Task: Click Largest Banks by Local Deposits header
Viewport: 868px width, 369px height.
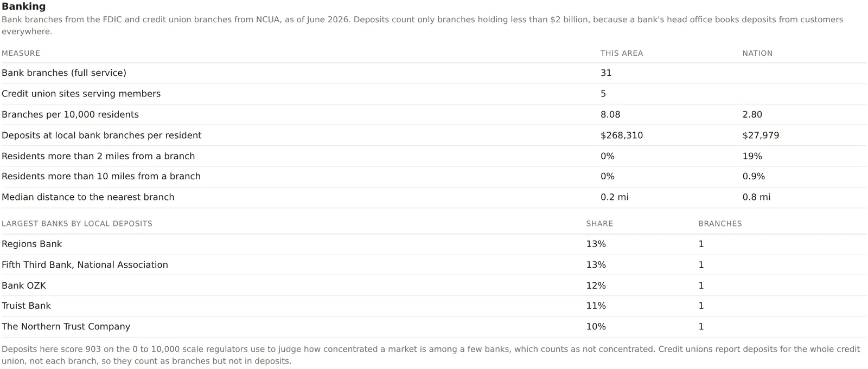Action: point(77,224)
